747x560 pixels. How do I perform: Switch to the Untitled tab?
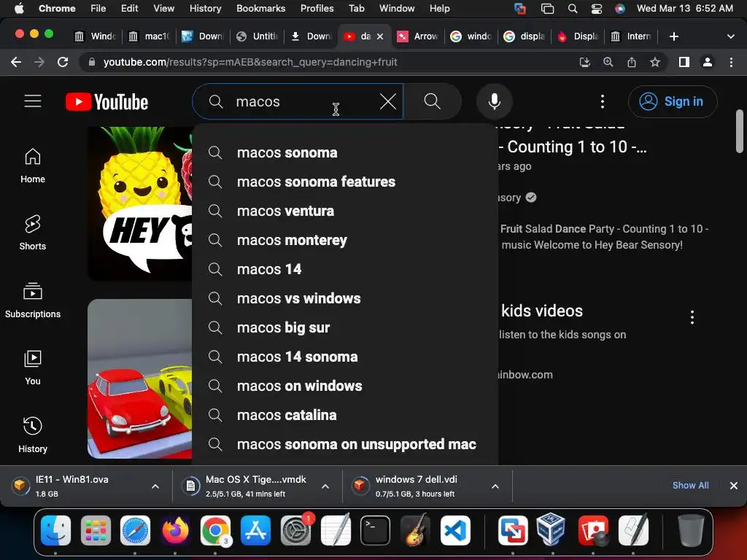(x=257, y=36)
